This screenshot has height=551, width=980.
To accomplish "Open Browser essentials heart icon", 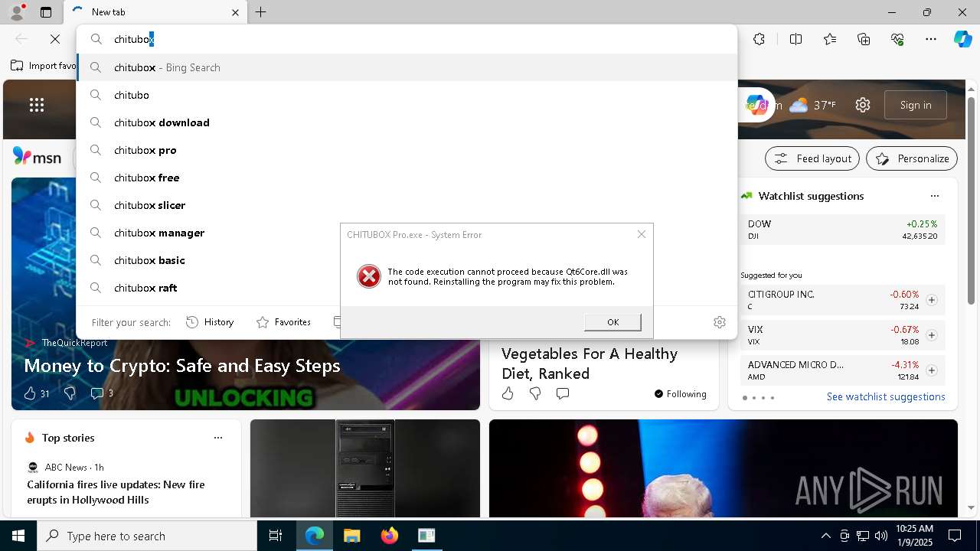I will pyautogui.click(x=897, y=39).
